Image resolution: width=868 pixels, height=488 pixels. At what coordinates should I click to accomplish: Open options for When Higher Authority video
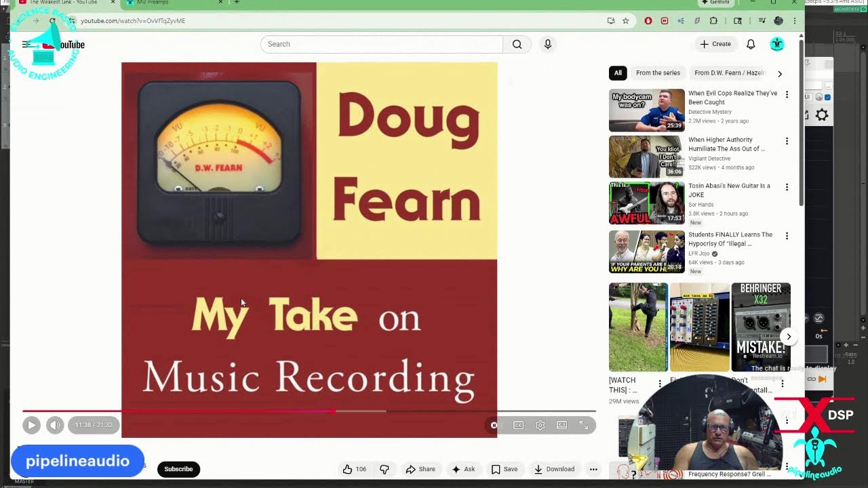tap(787, 141)
